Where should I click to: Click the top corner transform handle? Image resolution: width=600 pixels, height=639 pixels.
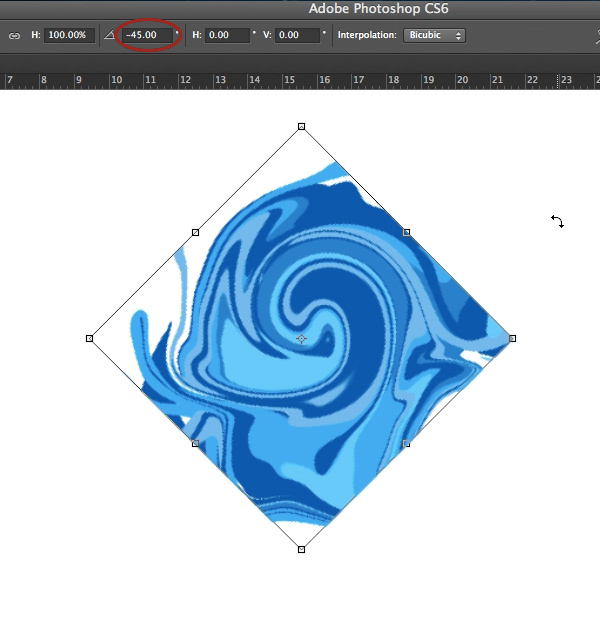pos(301,127)
